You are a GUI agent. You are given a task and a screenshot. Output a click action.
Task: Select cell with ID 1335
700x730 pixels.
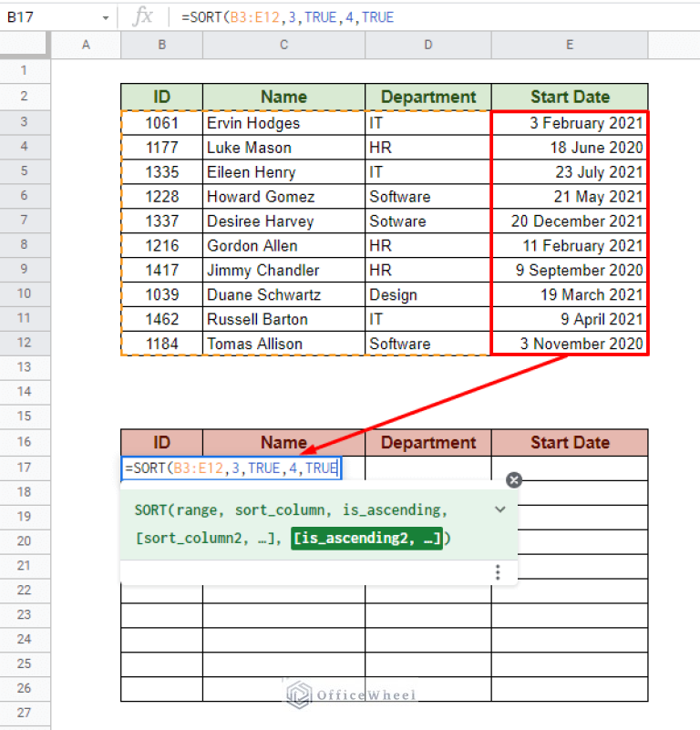pyautogui.click(x=161, y=172)
